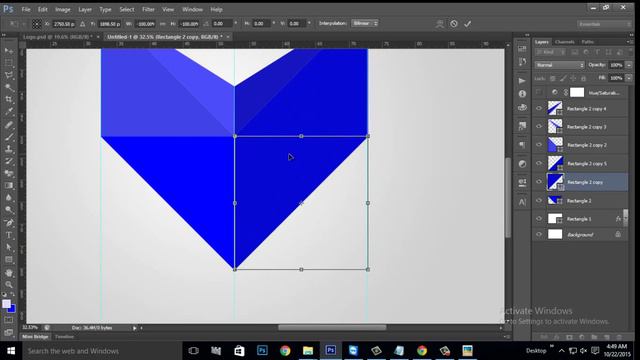640x360 pixels.
Task: Open the Layer menu
Action: 85,9
